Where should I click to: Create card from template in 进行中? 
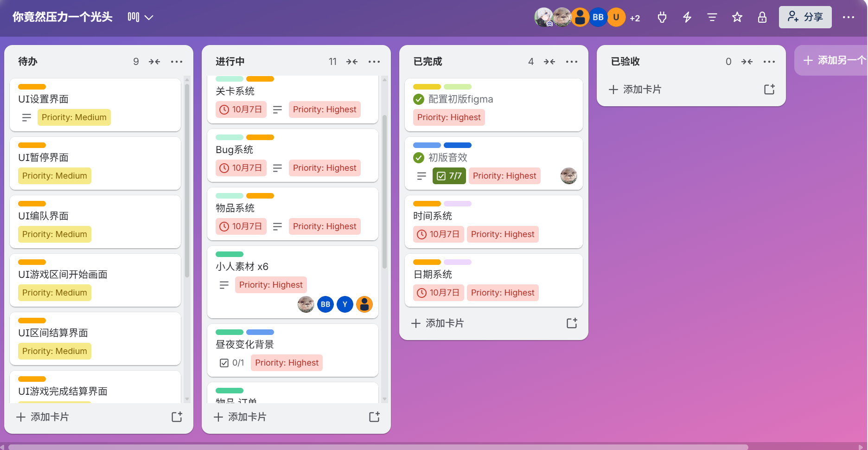click(x=374, y=417)
